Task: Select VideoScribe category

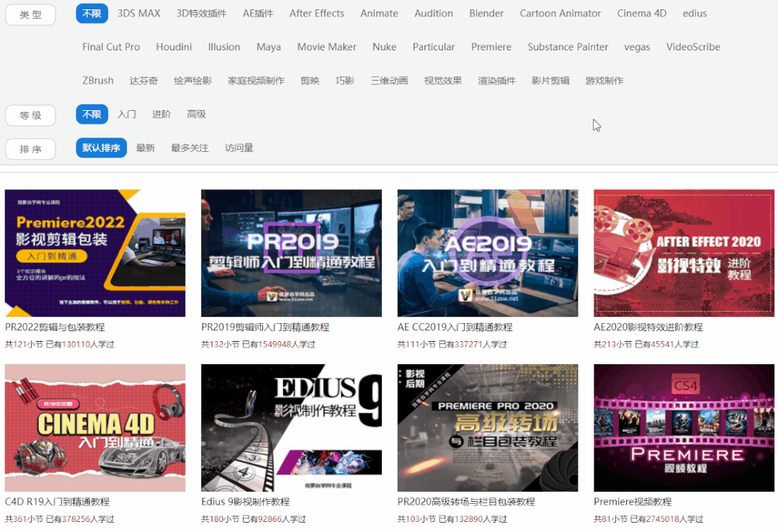Action: (693, 47)
